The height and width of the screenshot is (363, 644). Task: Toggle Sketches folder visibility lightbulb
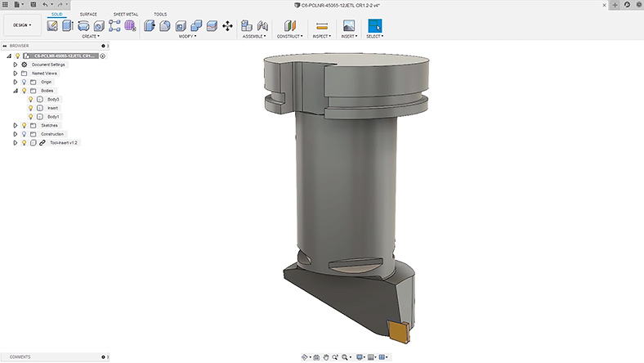coord(25,125)
